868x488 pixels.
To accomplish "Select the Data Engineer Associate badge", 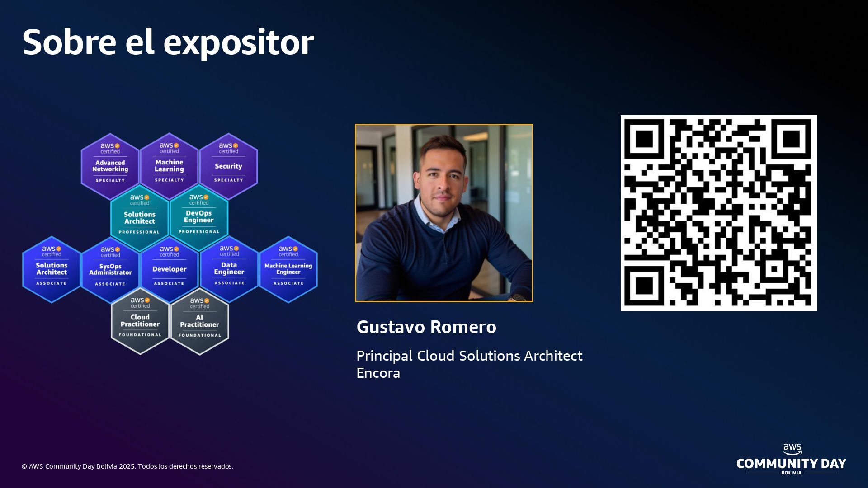I will click(x=229, y=269).
